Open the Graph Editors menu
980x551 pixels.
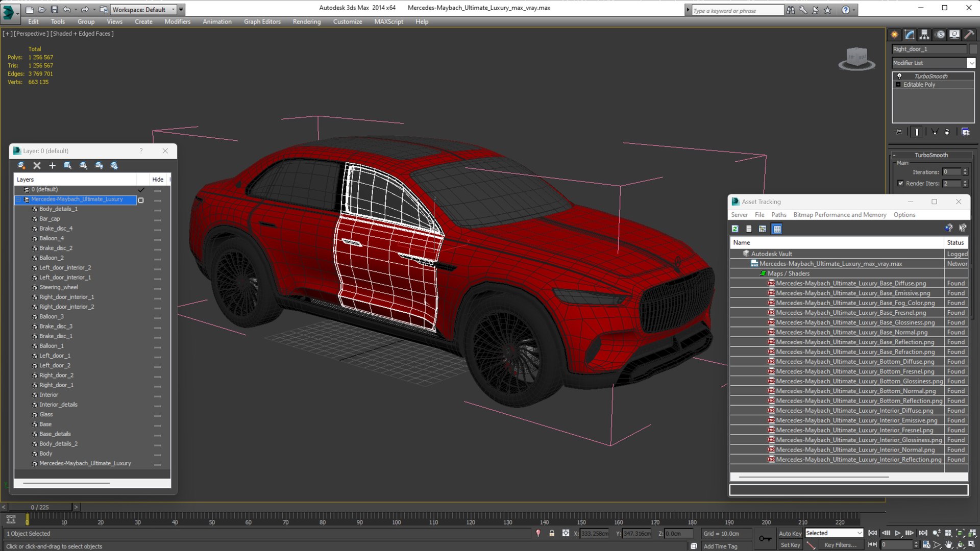click(x=262, y=21)
